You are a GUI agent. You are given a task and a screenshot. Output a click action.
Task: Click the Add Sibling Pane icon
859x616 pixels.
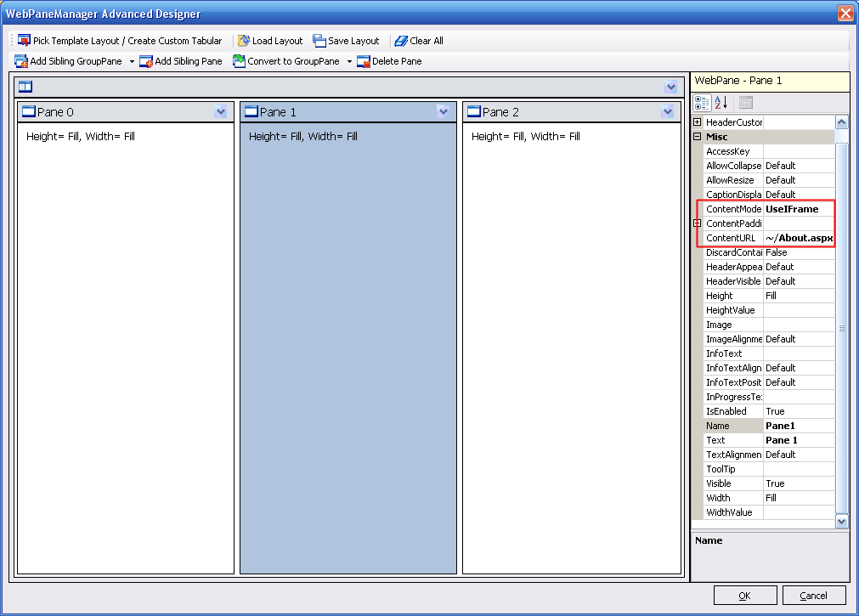pos(146,61)
